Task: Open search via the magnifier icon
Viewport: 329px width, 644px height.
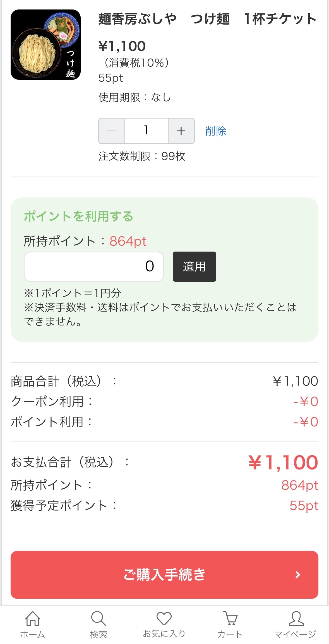Action: point(99,618)
